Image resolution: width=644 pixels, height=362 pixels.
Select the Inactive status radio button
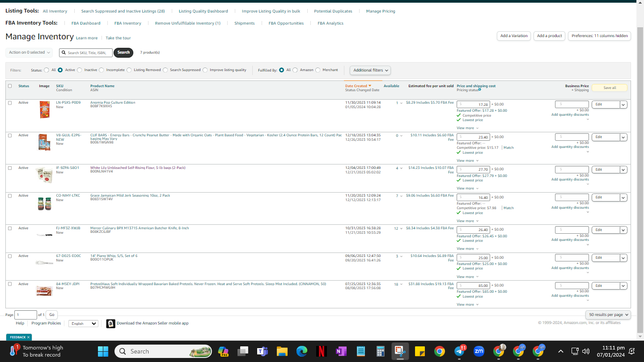[80, 70]
